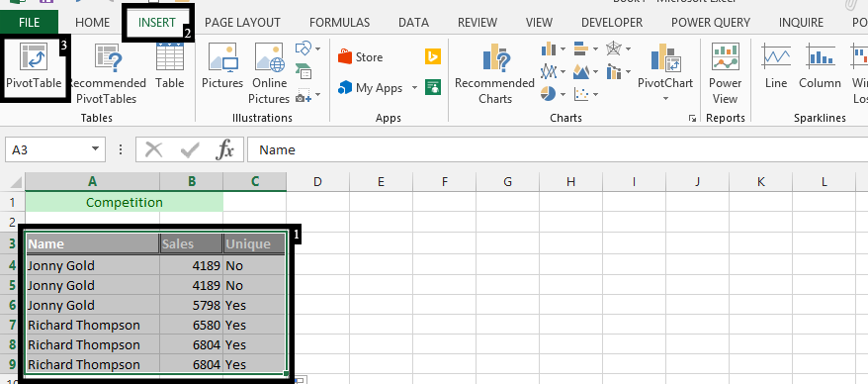Image resolution: width=868 pixels, height=384 pixels.
Task: Launch the Bing Maps app
Action: pos(433,56)
